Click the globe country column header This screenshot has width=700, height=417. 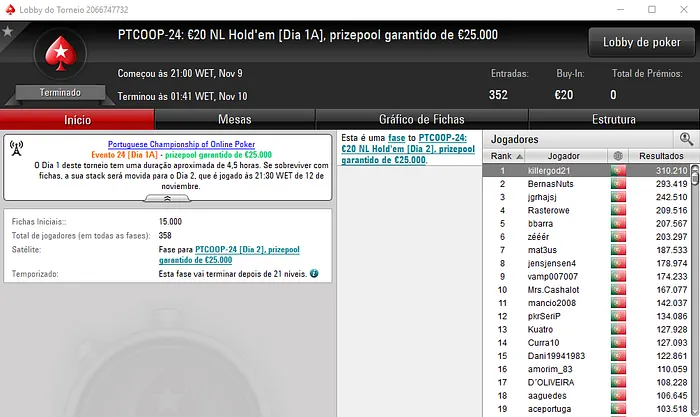point(618,156)
